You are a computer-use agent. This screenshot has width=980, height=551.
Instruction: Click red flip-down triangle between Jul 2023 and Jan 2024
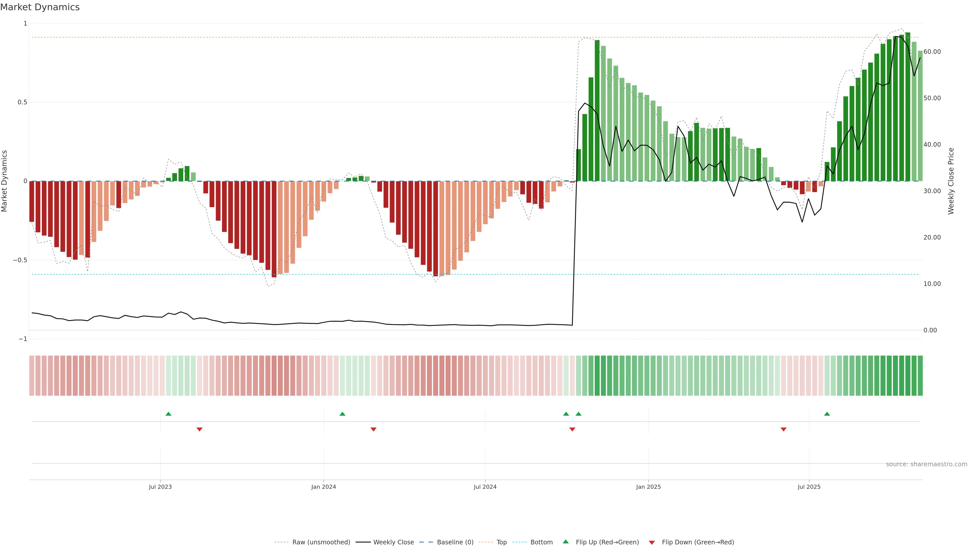(199, 429)
